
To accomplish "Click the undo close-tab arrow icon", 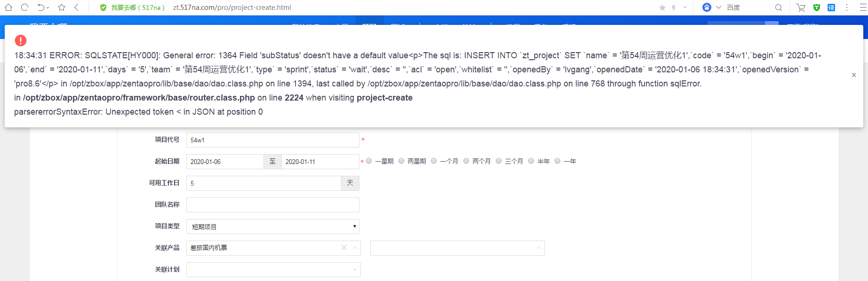I will 41,8.
